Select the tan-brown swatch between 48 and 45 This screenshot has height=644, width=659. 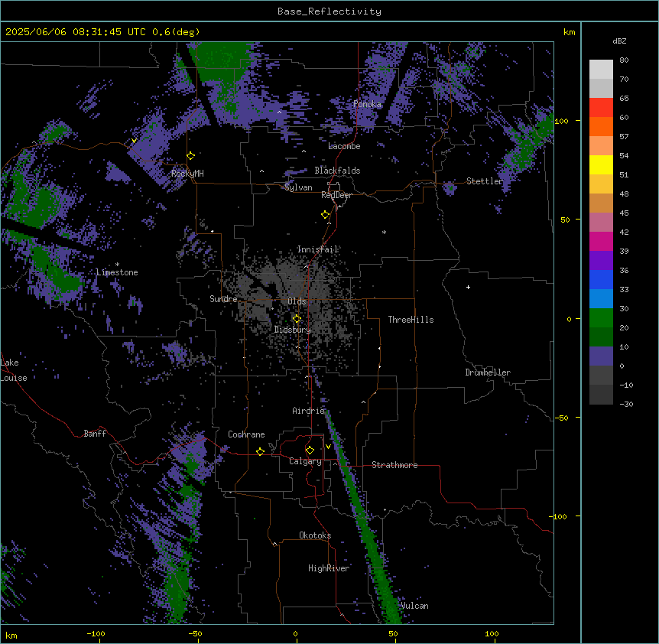tap(601, 203)
